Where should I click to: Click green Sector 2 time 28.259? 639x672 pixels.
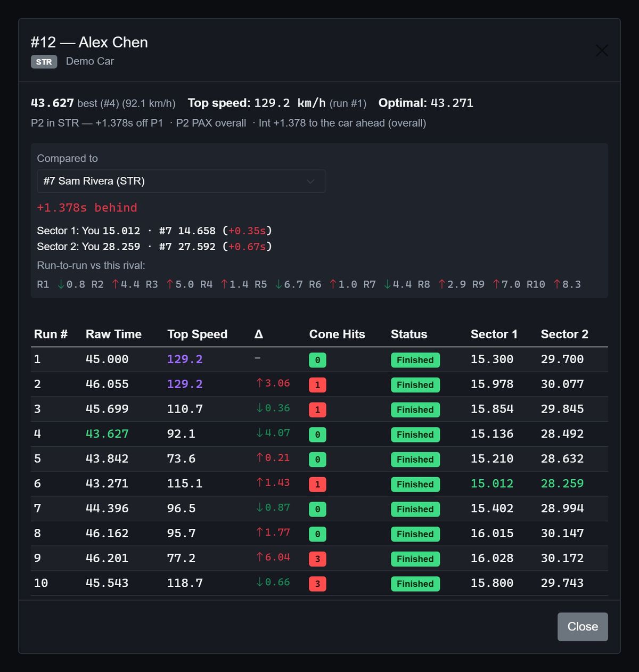coord(562,483)
